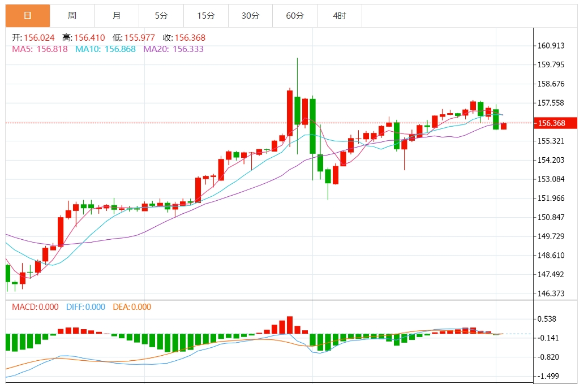
Task: Click the 151.966 price axis label
Action: pos(551,198)
